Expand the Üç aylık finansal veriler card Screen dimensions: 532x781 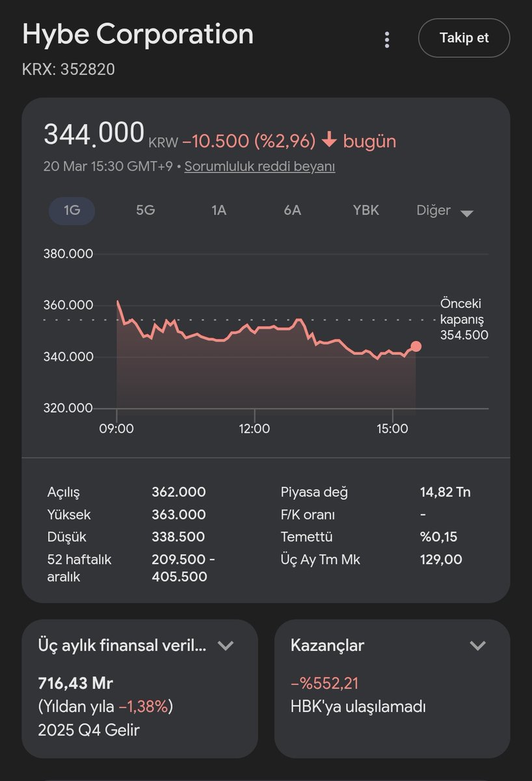pos(226,646)
